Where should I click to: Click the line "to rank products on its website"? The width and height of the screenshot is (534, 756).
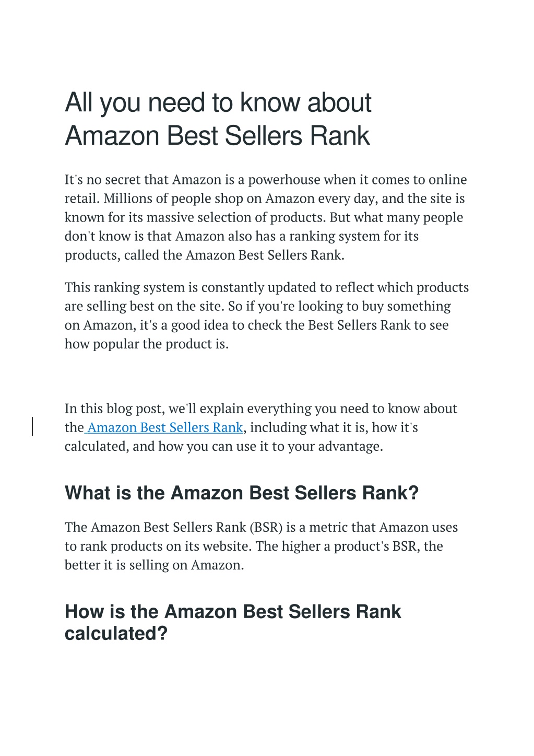[x=254, y=546]
